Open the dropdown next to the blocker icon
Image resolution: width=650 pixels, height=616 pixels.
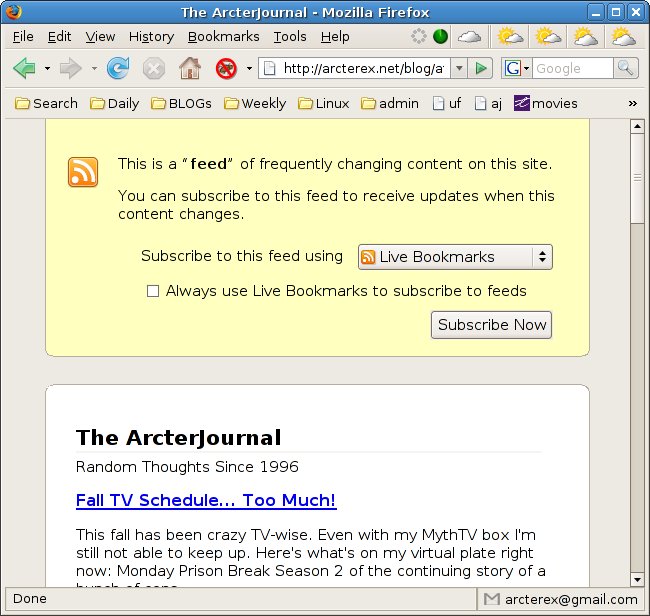click(x=249, y=68)
